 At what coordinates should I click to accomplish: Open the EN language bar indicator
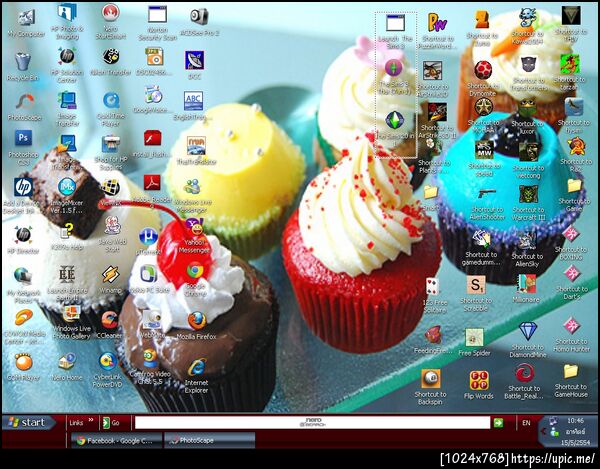(527, 423)
